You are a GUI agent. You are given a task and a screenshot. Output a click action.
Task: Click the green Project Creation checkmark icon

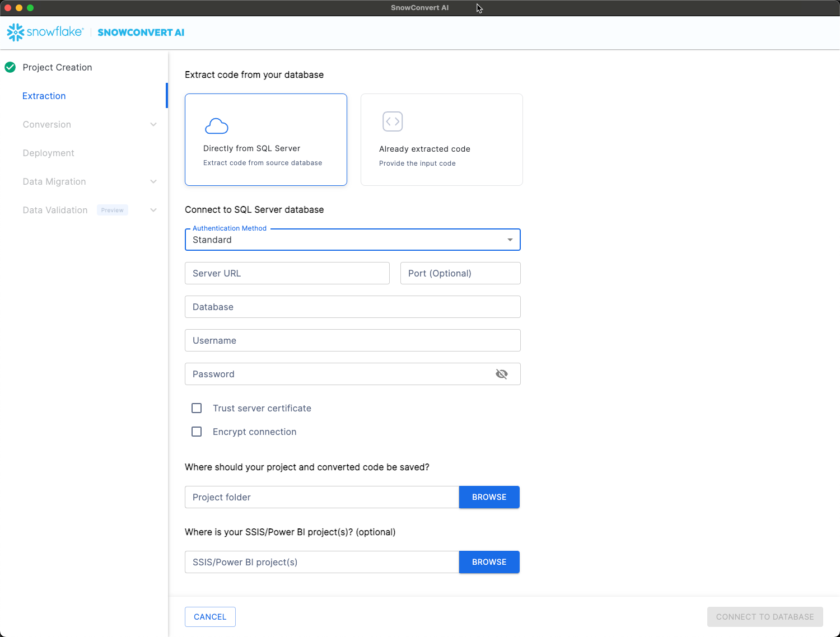pyautogui.click(x=10, y=67)
